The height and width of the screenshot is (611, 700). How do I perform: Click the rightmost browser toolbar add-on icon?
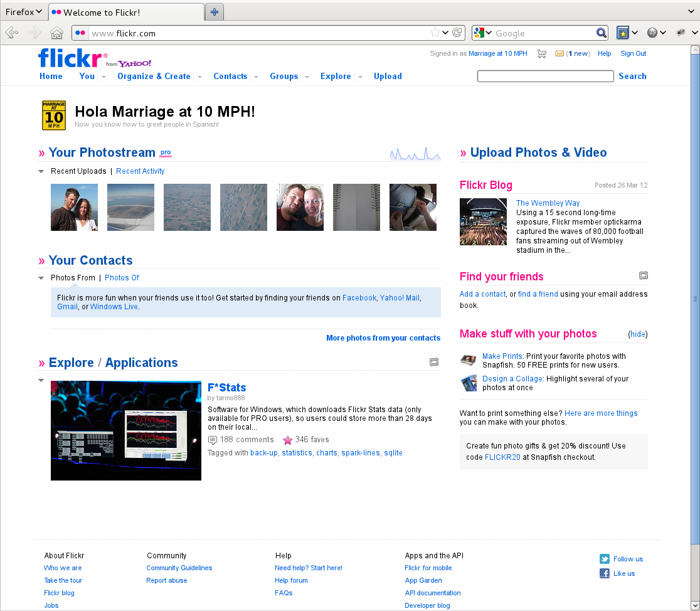pyautogui.click(x=681, y=33)
